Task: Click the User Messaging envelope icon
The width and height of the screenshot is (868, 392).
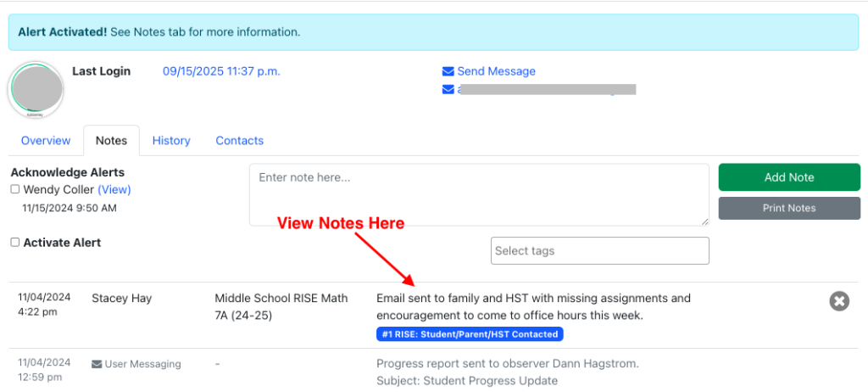Action: 97,364
